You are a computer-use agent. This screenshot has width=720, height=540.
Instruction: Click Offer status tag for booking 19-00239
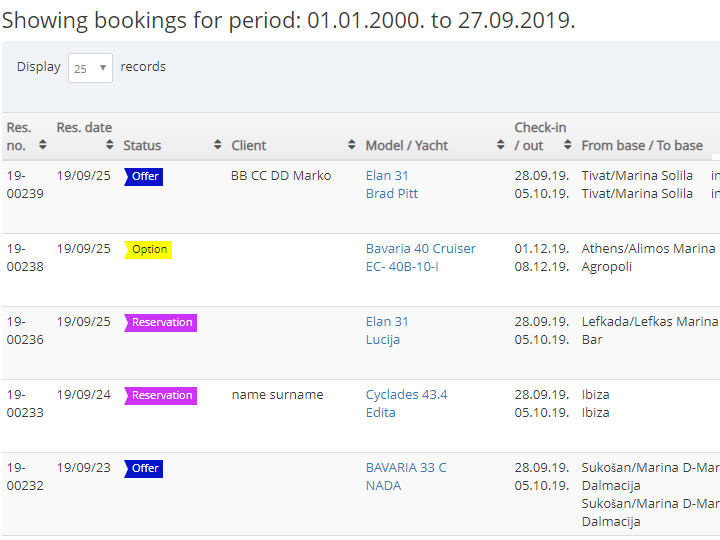pos(144,176)
